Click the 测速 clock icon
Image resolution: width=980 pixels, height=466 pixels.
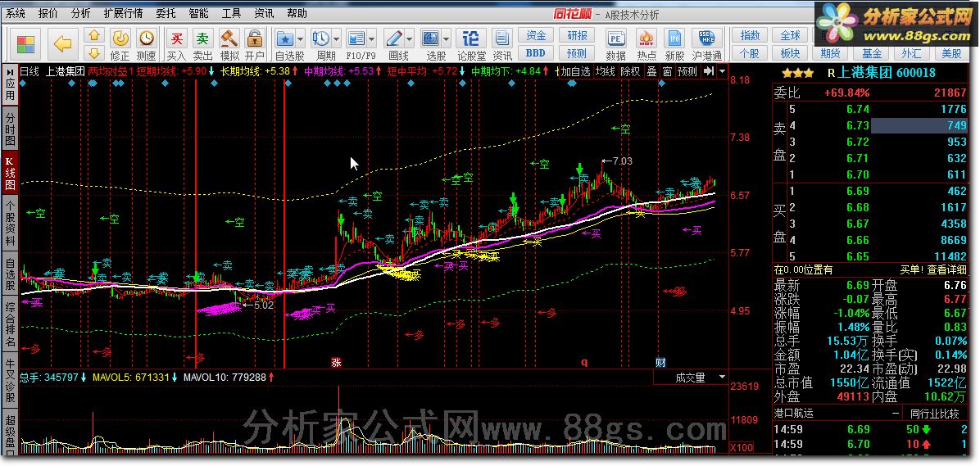tap(146, 38)
